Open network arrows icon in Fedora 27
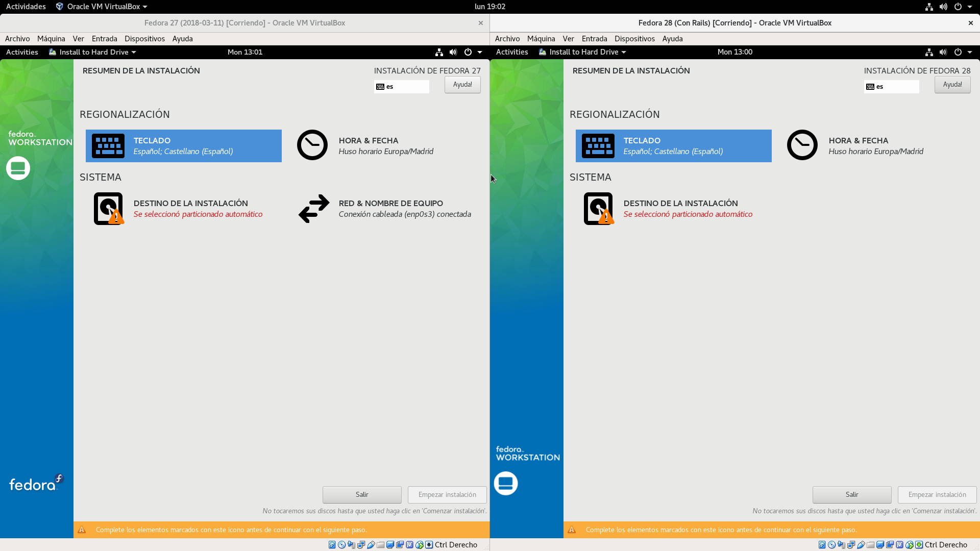This screenshot has height=551, width=980. [x=314, y=209]
